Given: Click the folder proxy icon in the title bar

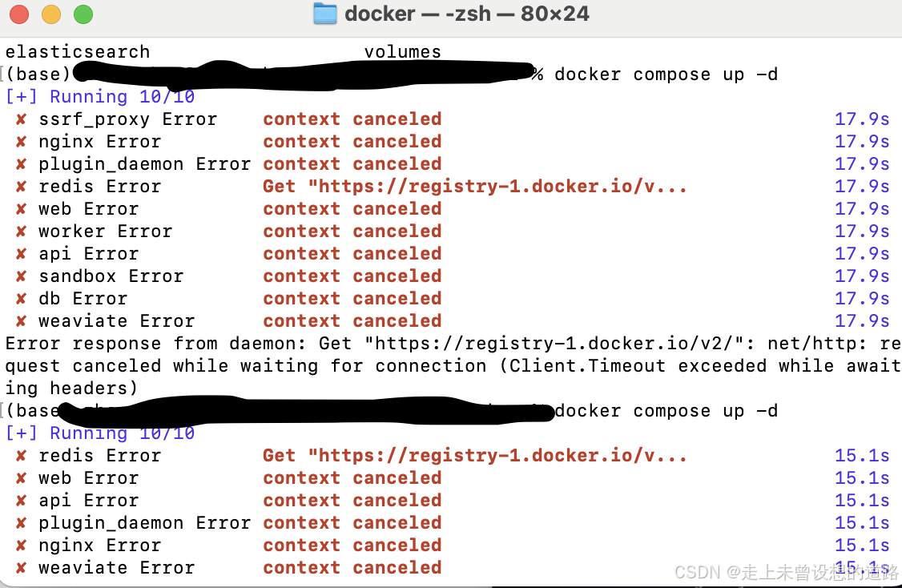Looking at the screenshot, I should tap(325, 14).
